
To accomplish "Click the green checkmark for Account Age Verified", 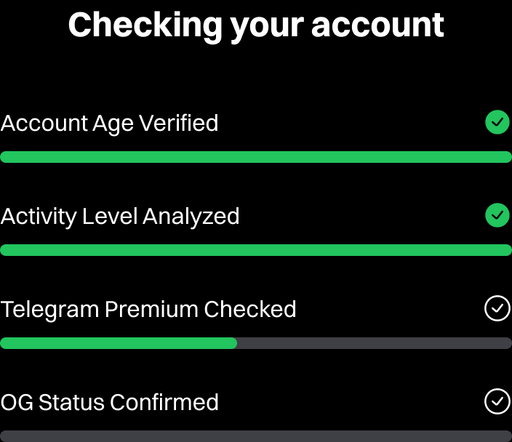I will click(497, 122).
